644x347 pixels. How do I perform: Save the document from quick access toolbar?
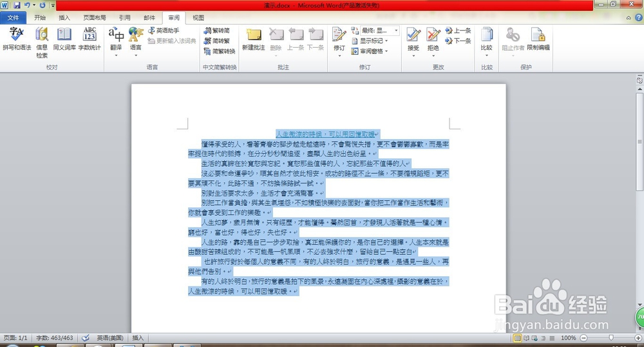coord(17,5)
